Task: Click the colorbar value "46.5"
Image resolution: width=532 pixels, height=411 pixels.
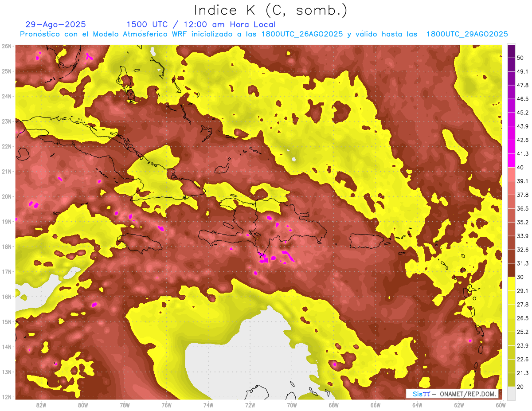Action: pyautogui.click(x=523, y=99)
